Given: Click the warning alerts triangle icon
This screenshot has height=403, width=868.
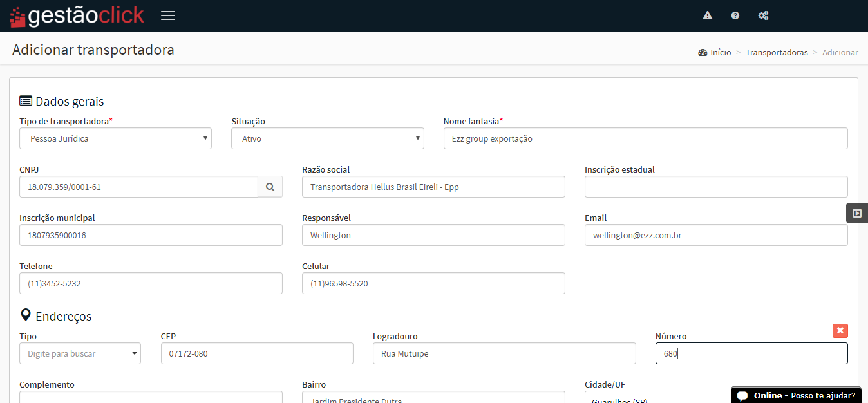Looking at the screenshot, I should (x=708, y=15).
